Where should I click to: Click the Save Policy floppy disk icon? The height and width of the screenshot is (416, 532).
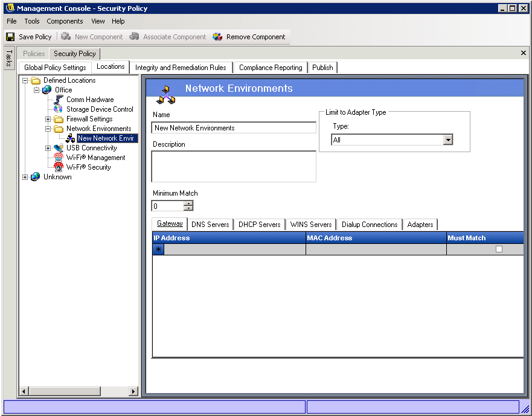10,37
